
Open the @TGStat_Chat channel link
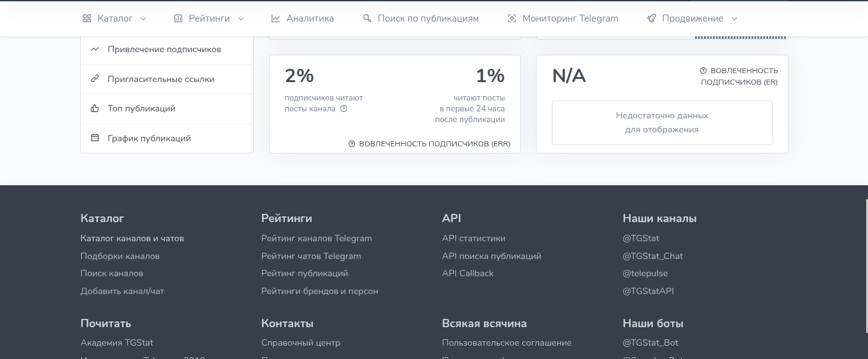653,256
